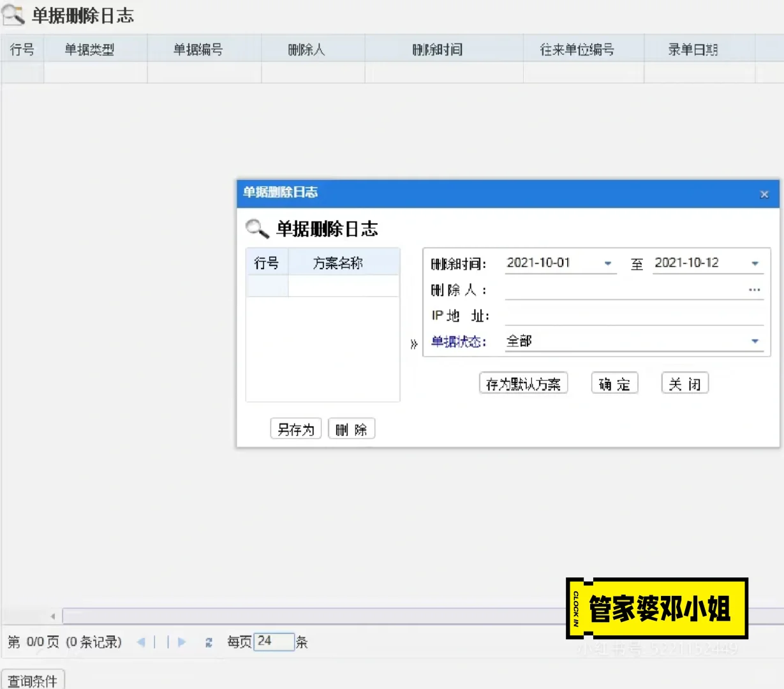This screenshot has width=784, height=689.
Task: Click the next page arrow icon
Action: (x=182, y=642)
